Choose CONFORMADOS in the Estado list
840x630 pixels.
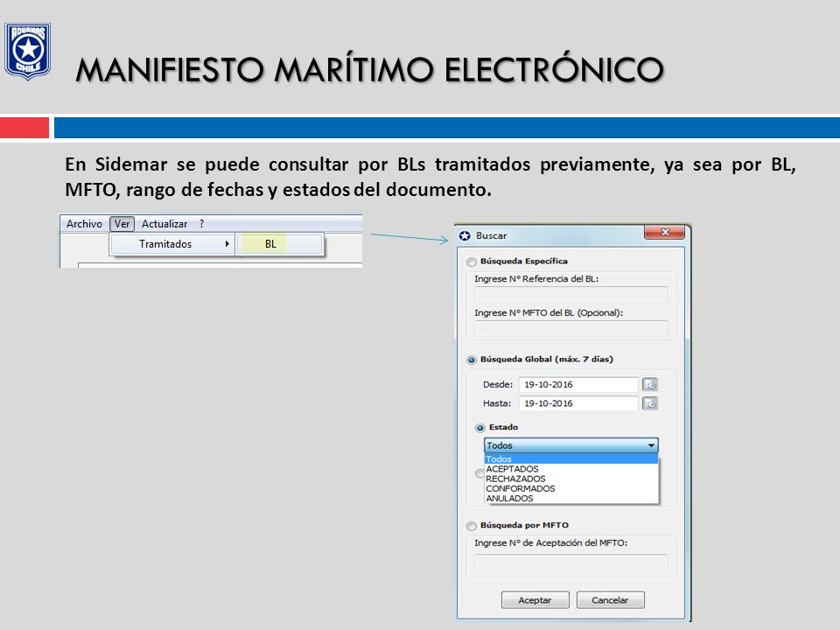[x=571, y=488]
